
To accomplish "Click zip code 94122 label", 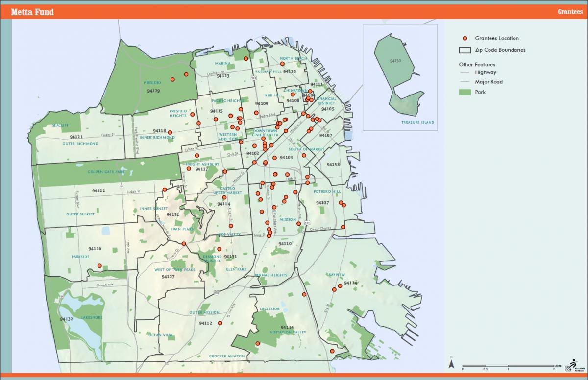I will click(x=98, y=190).
